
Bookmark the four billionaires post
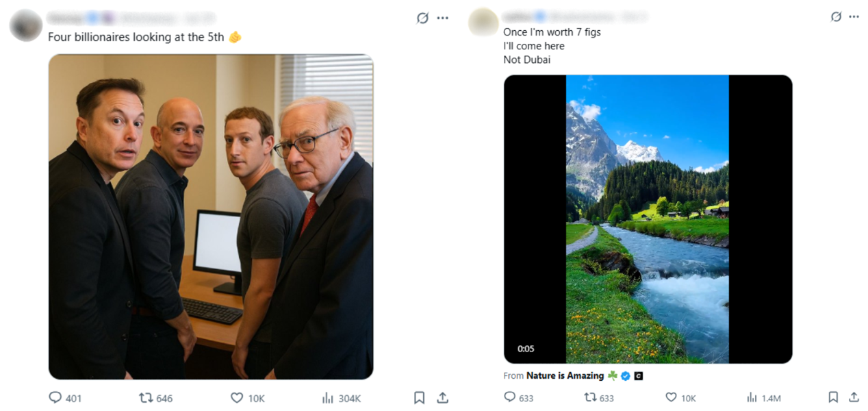420,397
